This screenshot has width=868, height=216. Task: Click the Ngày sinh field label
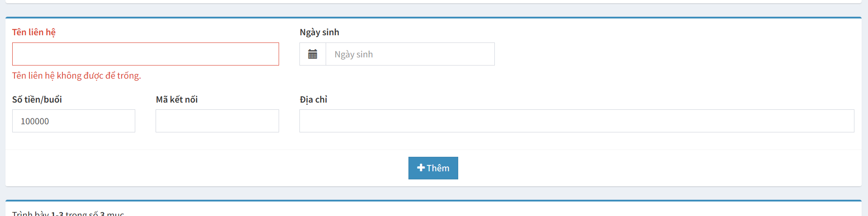coord(319,32)
